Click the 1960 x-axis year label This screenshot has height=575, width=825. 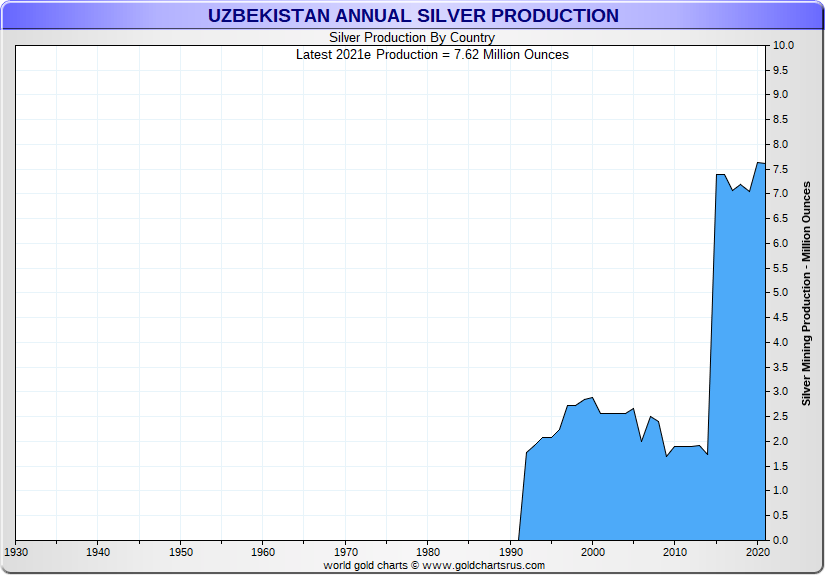point(262,552)
